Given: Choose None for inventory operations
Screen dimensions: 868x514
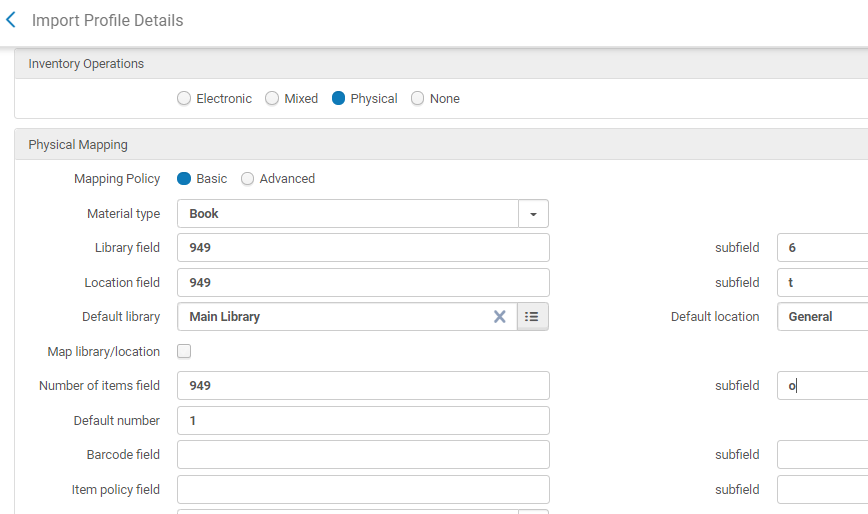Looking at the screenshot, I should coord(418,99).
